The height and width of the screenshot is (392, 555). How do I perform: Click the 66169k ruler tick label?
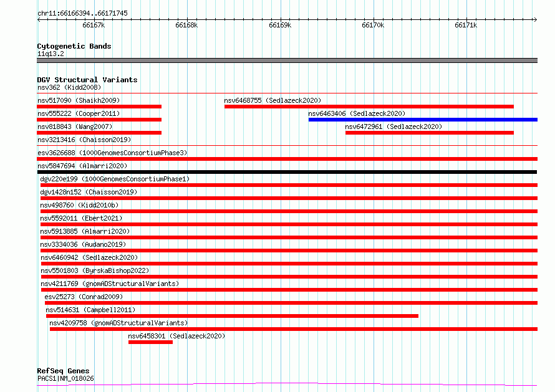pos(280,25)
